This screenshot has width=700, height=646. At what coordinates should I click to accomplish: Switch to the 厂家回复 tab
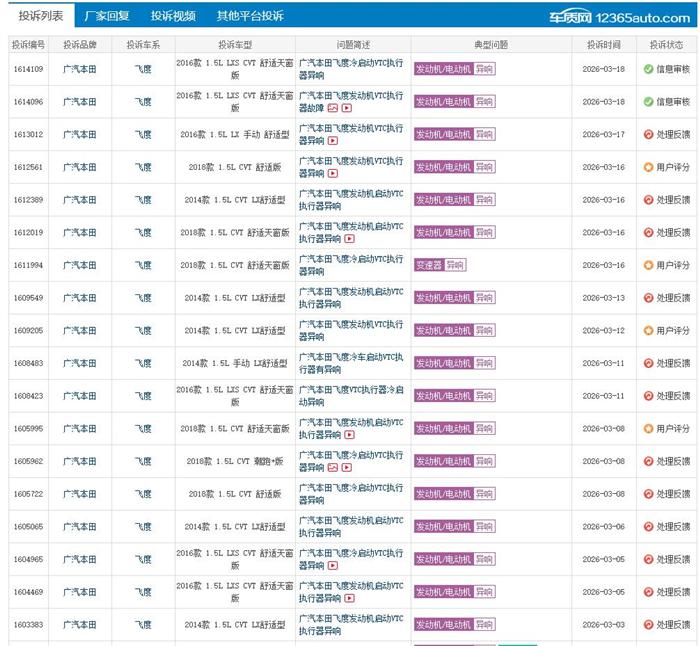pyautogui.click(x=107, y=16)
